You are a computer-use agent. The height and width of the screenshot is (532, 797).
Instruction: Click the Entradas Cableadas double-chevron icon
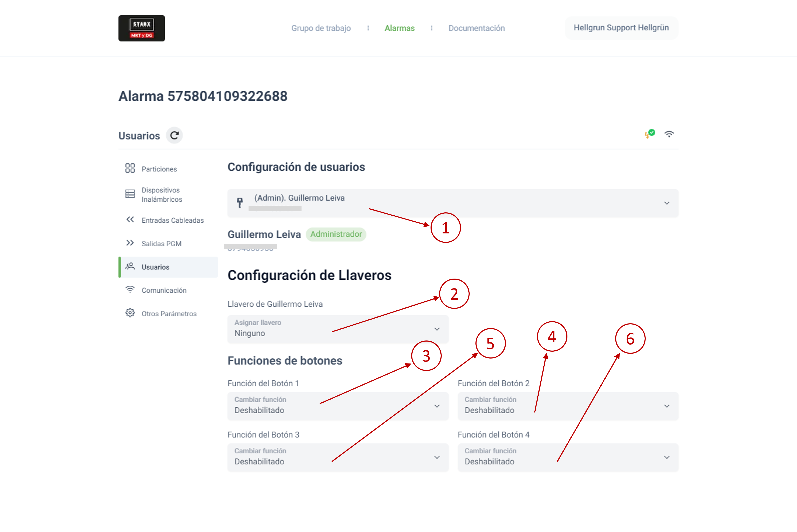(130, 220)
